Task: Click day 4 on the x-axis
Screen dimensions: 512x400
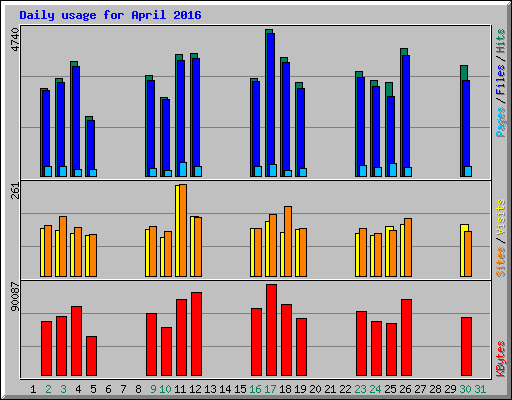Action: (x=78, y=389)
